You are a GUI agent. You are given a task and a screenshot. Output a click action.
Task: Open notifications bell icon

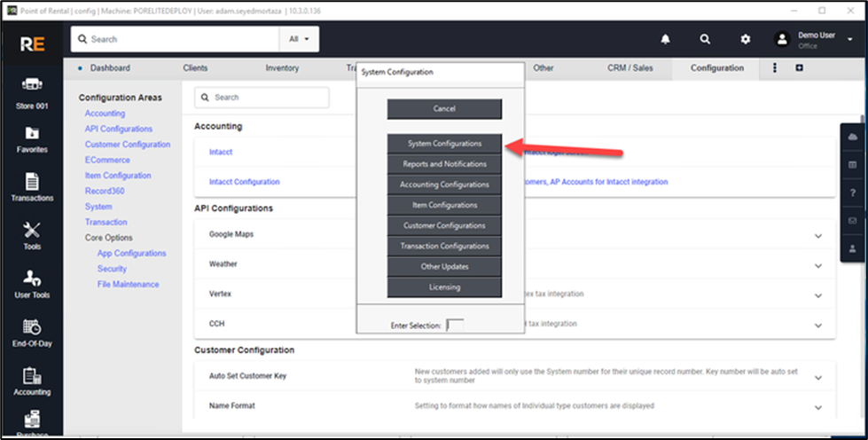(x=665, y=39)
